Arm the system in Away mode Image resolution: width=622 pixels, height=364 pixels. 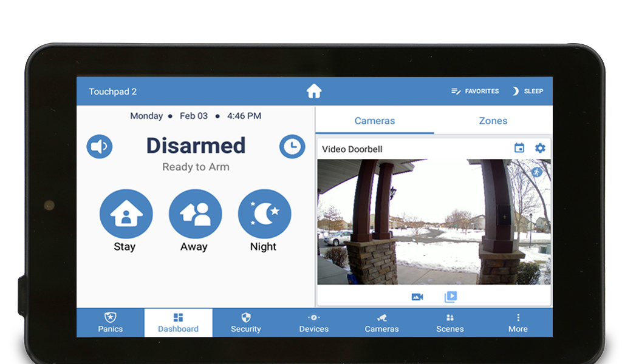tap(195, 214)
